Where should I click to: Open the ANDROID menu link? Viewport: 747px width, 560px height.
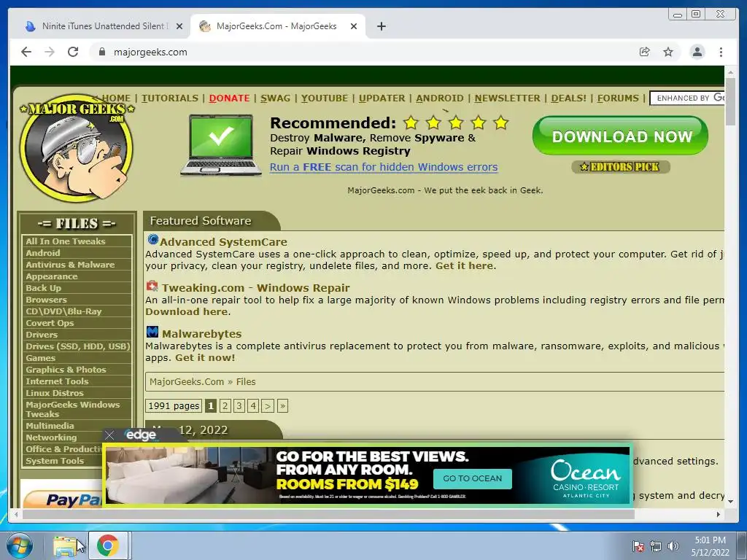click(x=440, y=98)
